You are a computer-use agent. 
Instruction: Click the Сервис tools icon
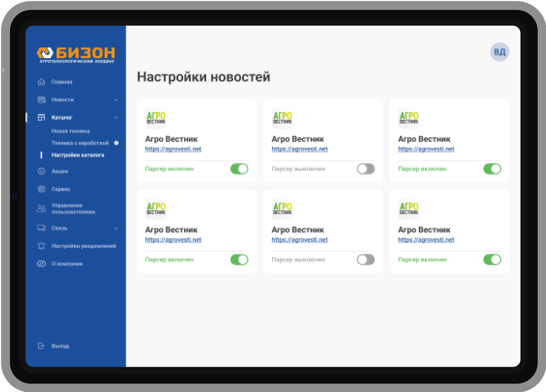coord(41,189)
